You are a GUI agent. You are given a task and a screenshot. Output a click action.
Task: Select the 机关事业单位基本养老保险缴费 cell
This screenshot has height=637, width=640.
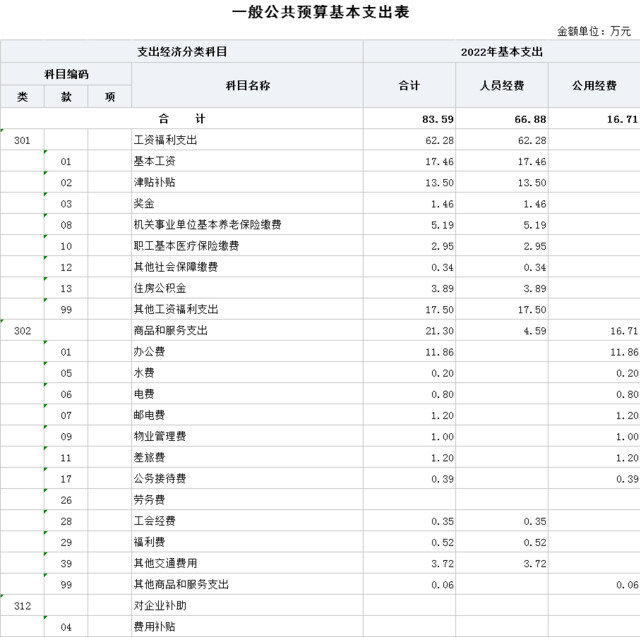click(x=207, y=224)
